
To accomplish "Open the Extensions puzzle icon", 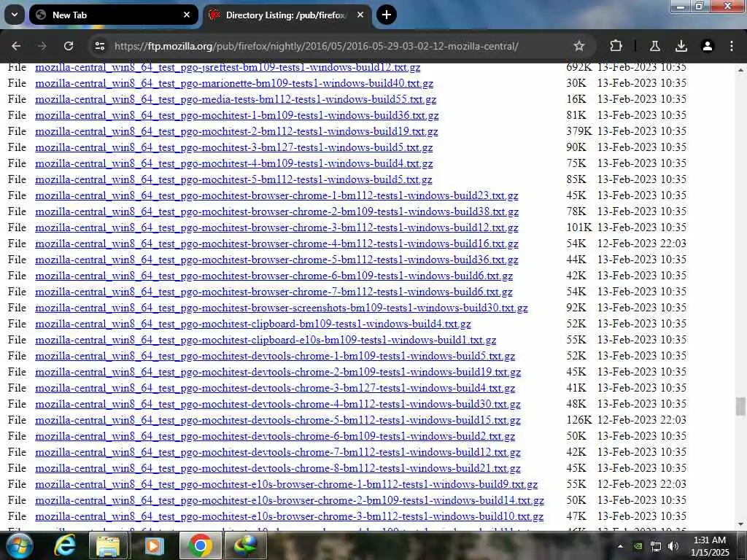I will pyautogui.click(x=616, y=46).
